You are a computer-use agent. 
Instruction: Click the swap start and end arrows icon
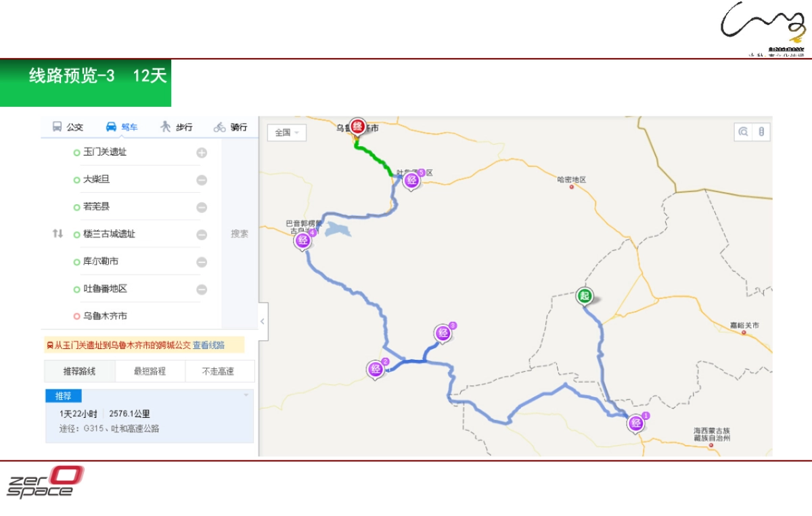click(x=58, y=233)
